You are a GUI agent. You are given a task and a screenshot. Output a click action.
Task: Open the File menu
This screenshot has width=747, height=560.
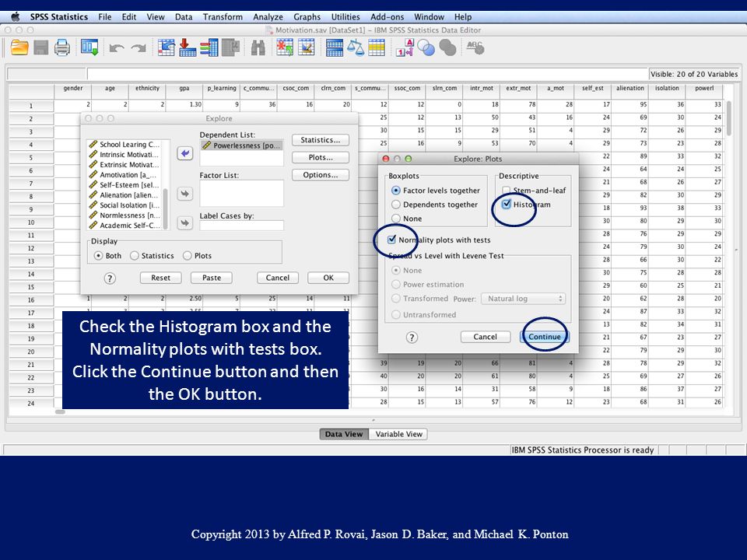105,17
